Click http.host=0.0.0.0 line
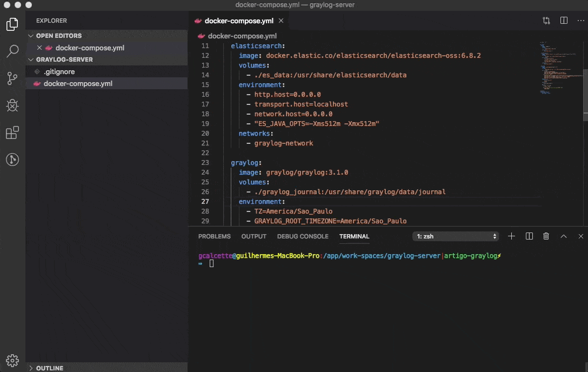 288,95
